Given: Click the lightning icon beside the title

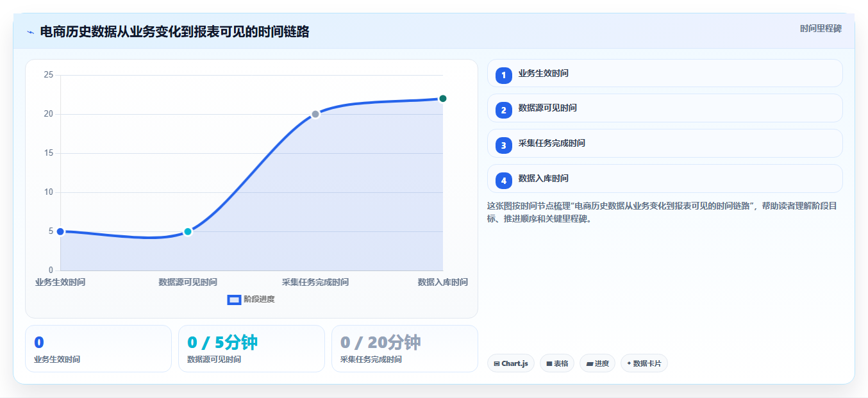Looking at the screenshot, I should 31,32.
